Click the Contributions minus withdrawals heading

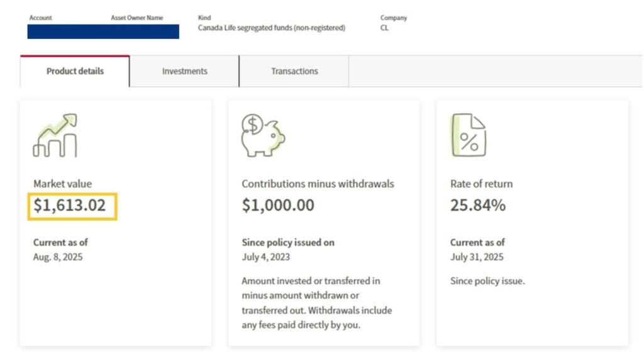(x=318, y=184)
